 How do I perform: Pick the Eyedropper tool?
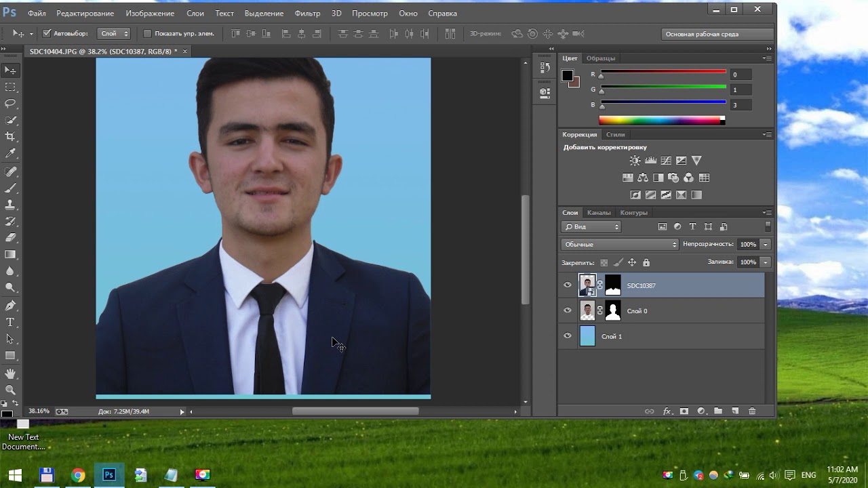pos(10,154)
